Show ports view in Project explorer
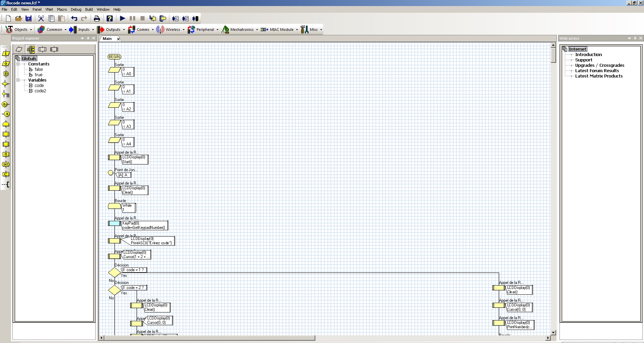Screen dimensions: 644x343 pyautogui.click(x=19, y=49)
